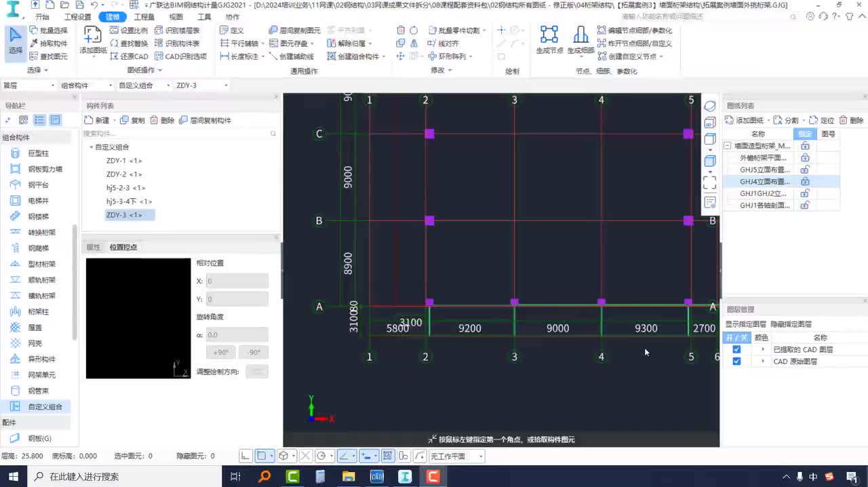Toggle lock for GHJ1各轴剖面 drawing
868x487 pixels.
coord(805,206)
